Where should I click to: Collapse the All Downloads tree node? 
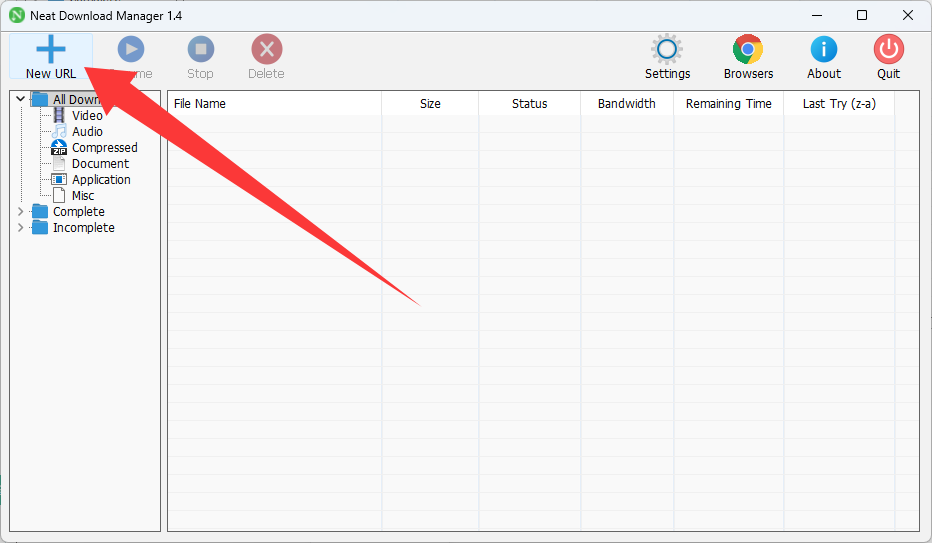(21, 99)
